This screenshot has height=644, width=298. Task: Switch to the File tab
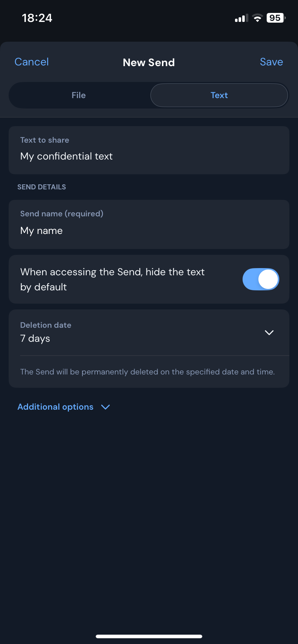(78, 95)
